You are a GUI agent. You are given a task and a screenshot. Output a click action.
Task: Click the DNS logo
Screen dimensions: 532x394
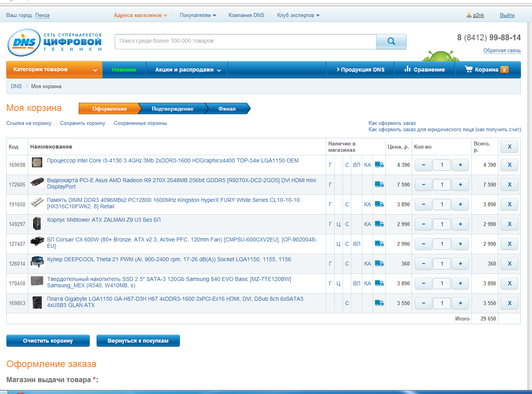tap(25, 42)
